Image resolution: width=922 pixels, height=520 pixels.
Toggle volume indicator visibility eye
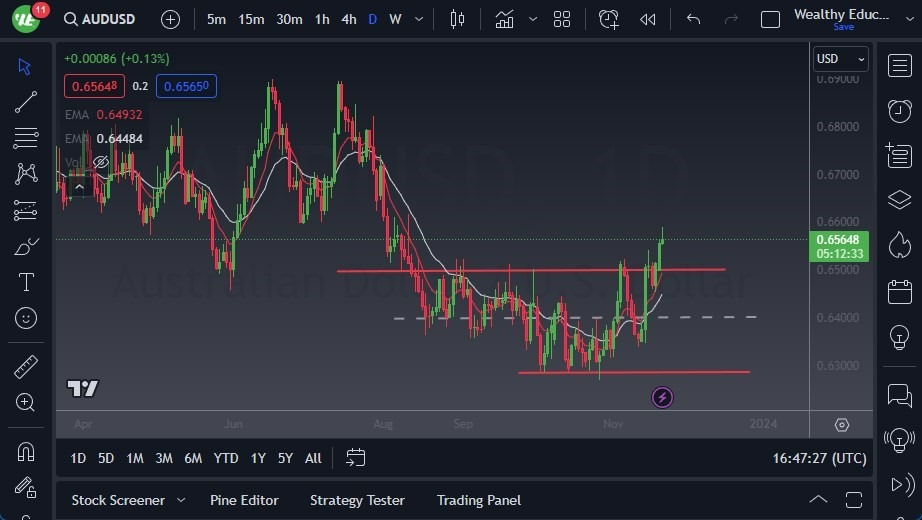coord(101,162)
